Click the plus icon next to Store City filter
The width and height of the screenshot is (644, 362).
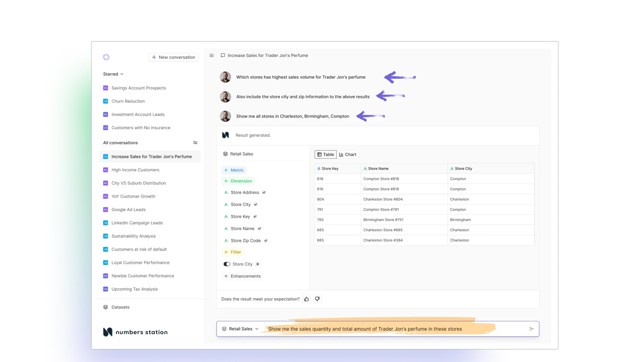(x=258, y=264)
